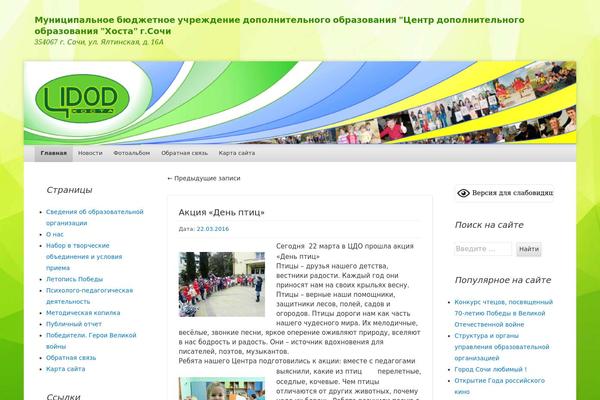
Task: Click the eye icon for visually impaired version
Action: (463, 193)
